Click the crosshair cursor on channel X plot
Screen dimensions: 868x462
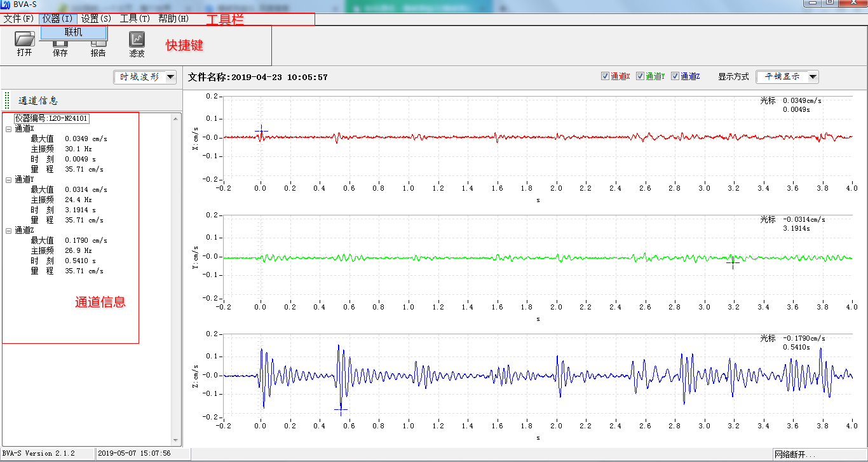261,132
